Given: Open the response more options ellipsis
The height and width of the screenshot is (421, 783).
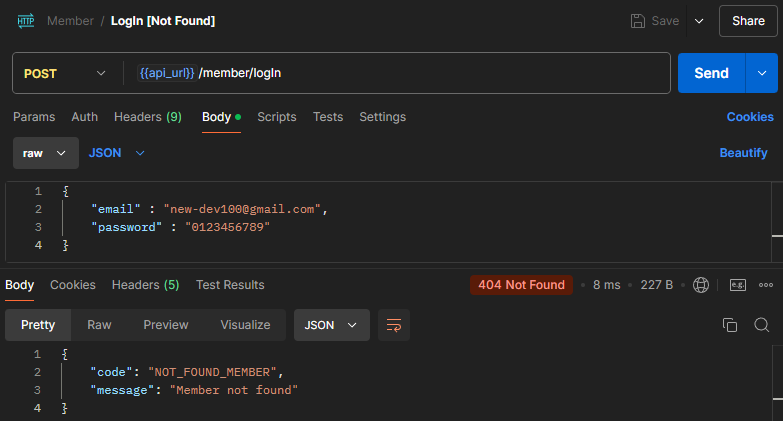Looking at the screenshot, I should [x=766, y=285].
